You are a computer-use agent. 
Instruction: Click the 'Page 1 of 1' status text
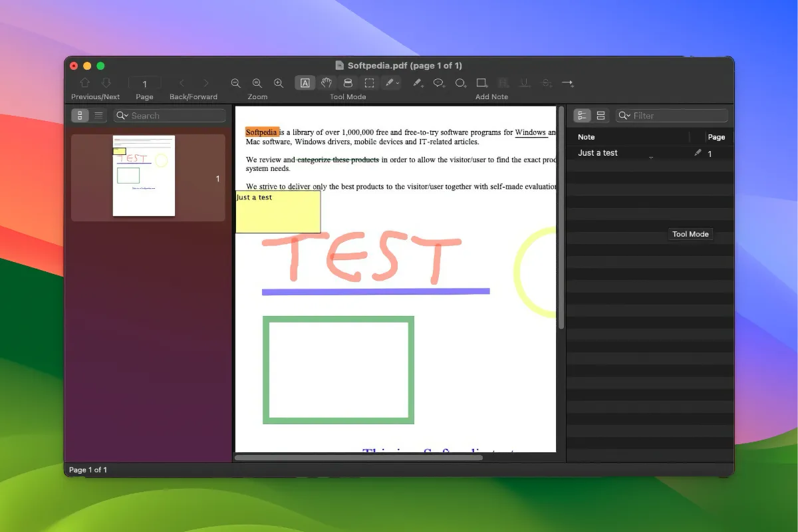pos(88,470)
